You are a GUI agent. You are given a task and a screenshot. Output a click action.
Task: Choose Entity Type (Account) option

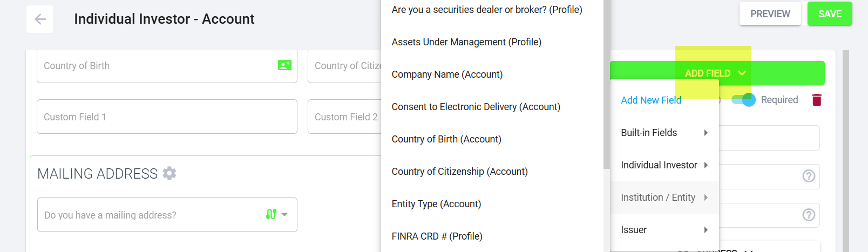(x=436, y=204)
